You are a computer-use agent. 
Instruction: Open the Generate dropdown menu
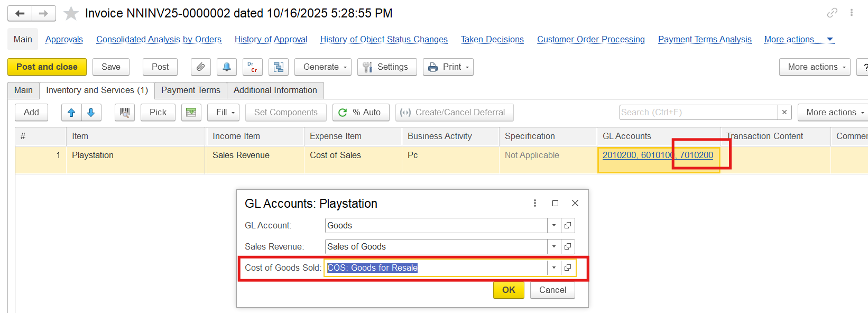pyautogui.click(x=322, y=67)
